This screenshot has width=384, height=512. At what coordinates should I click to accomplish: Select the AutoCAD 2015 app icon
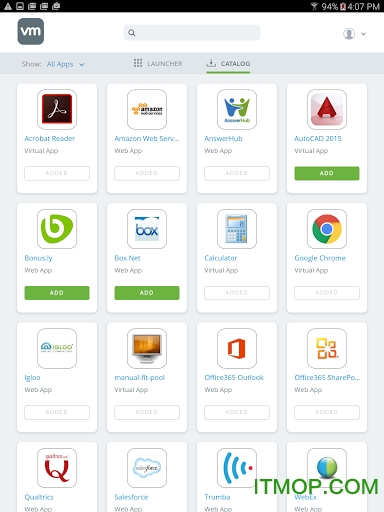point(327,109)
